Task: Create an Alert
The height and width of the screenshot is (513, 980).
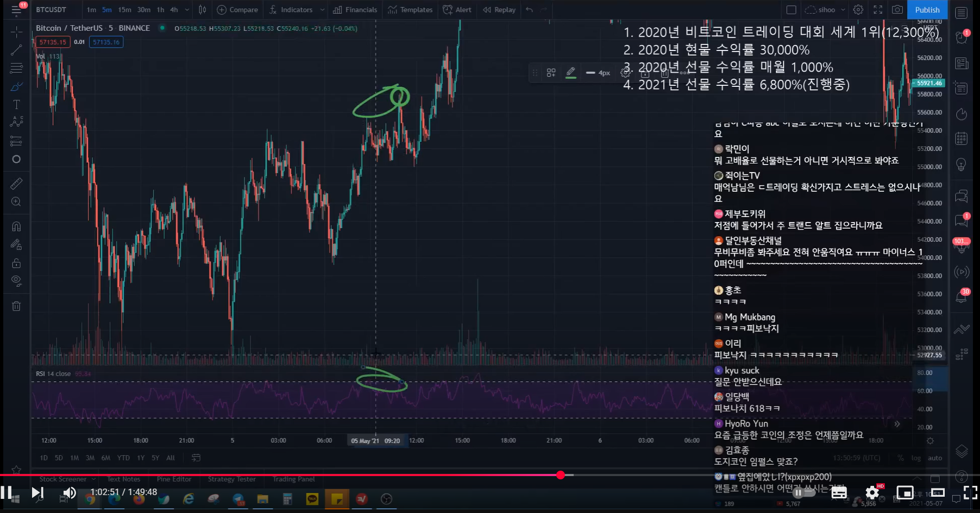Action: [457, 10]
